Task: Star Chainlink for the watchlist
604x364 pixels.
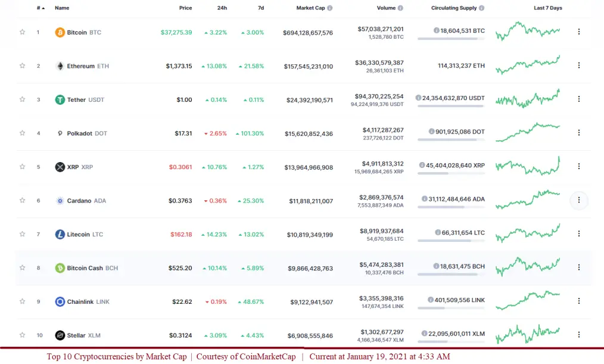Action: (x=23, y=301)
